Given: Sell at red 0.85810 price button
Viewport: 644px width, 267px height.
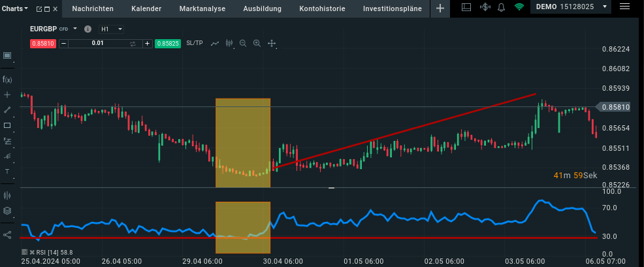Looking at the screenshot, I should click(42, 44).
